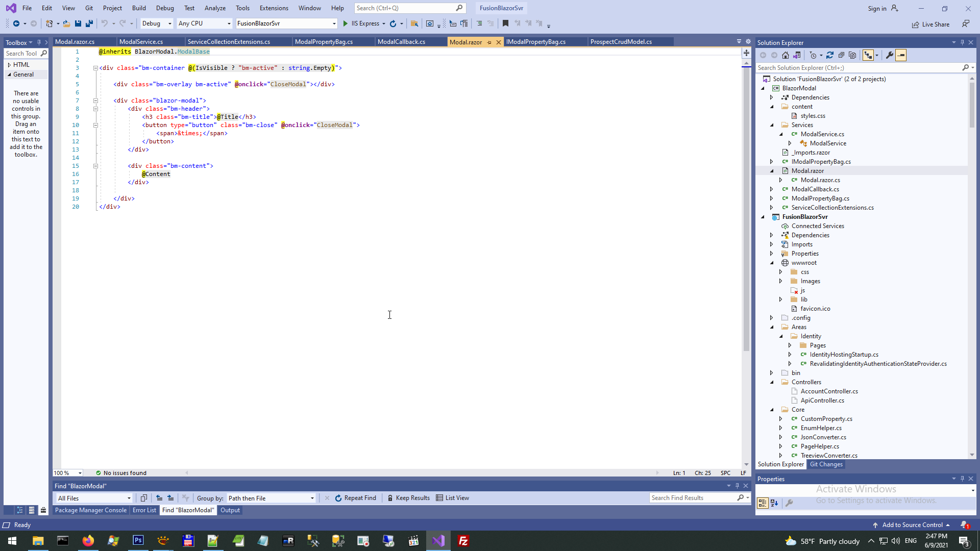The width and height of the screenshot is (980, 551).
Task: Start debugging with IIS Express play button
Action: click(346, 23)
